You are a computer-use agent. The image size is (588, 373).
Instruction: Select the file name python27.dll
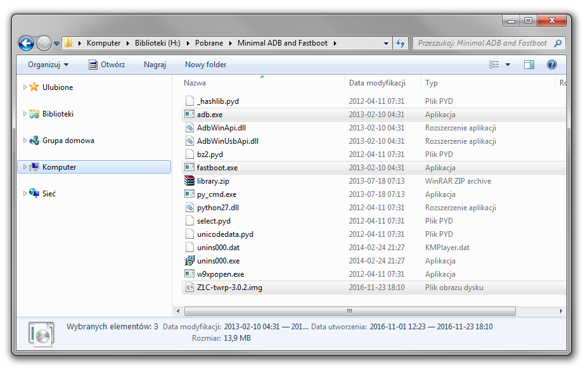[218, 208]
